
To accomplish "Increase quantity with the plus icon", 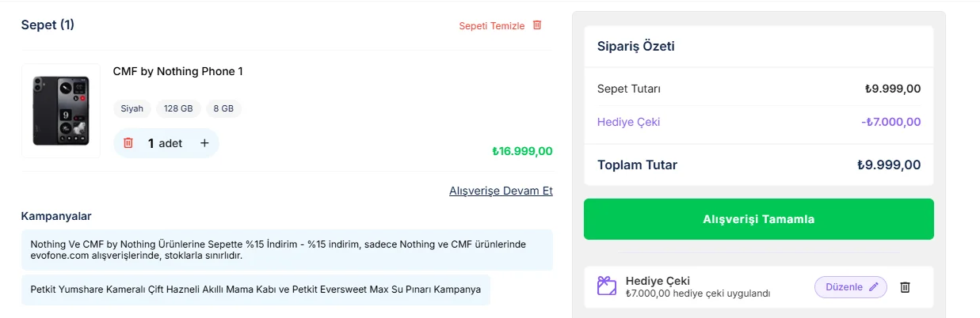I will coord(204,143).
